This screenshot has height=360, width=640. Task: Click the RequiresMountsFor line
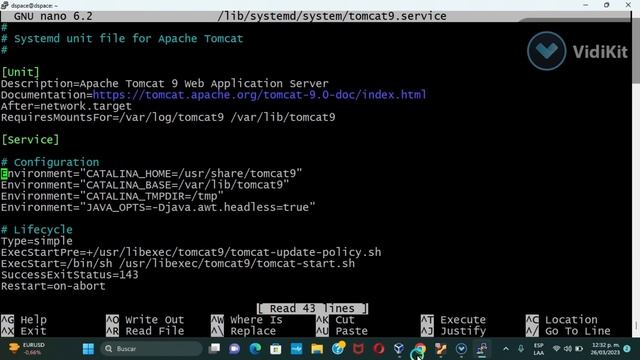point(168,118)
